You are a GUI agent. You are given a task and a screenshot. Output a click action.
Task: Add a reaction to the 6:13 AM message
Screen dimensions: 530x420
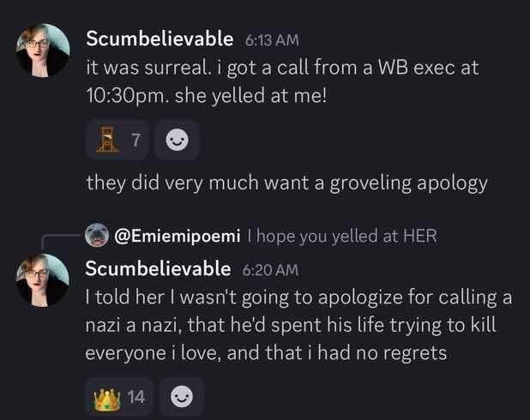click(x=178, y=140)
